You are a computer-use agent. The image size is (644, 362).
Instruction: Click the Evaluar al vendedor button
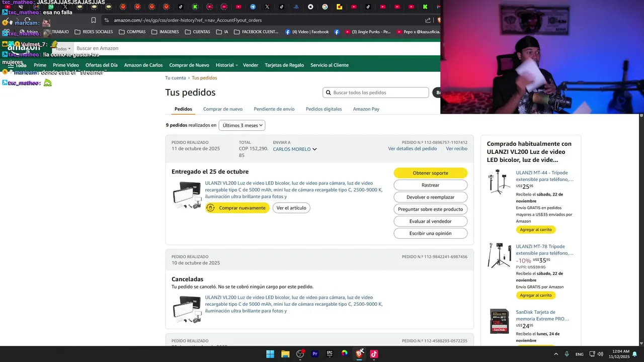coord(430,221)
